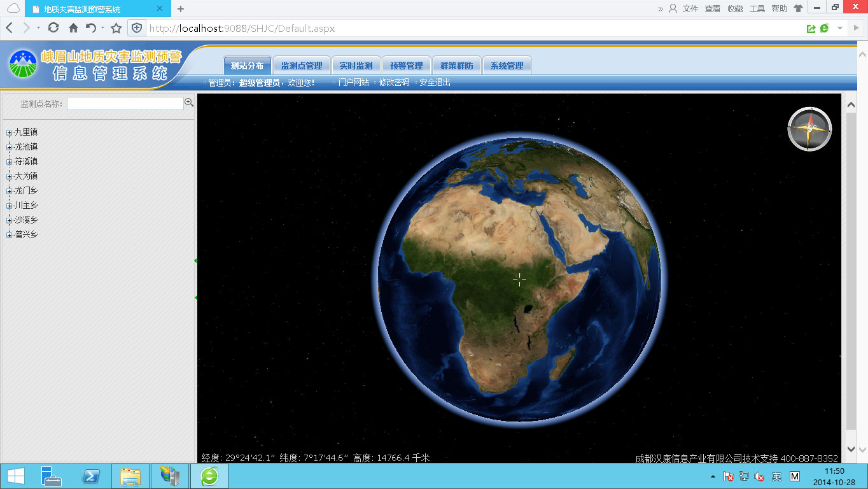This screenshot has height=489, width=868.
Task: Expand the 普兴乡 tree node
Action: 10,235
